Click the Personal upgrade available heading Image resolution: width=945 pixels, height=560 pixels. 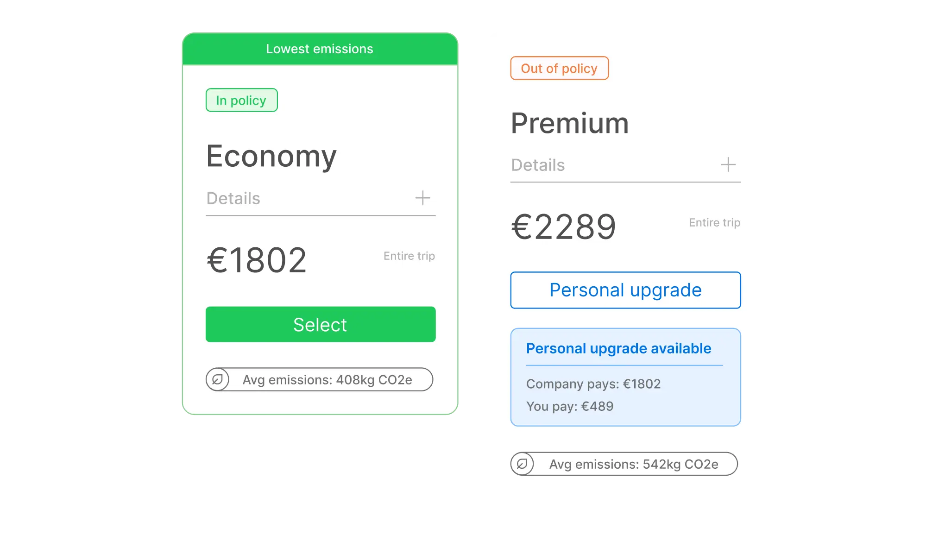point(618,348)
